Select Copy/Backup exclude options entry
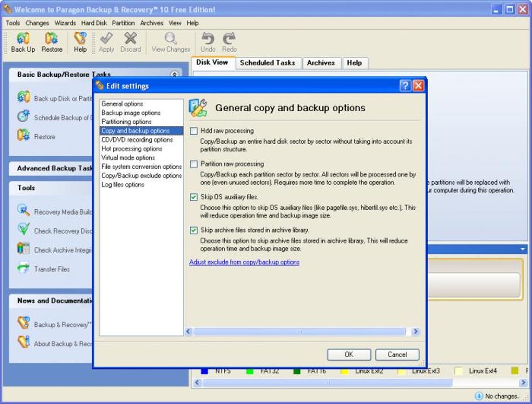This screenshot has height=404, width=532. coord(141,175)
